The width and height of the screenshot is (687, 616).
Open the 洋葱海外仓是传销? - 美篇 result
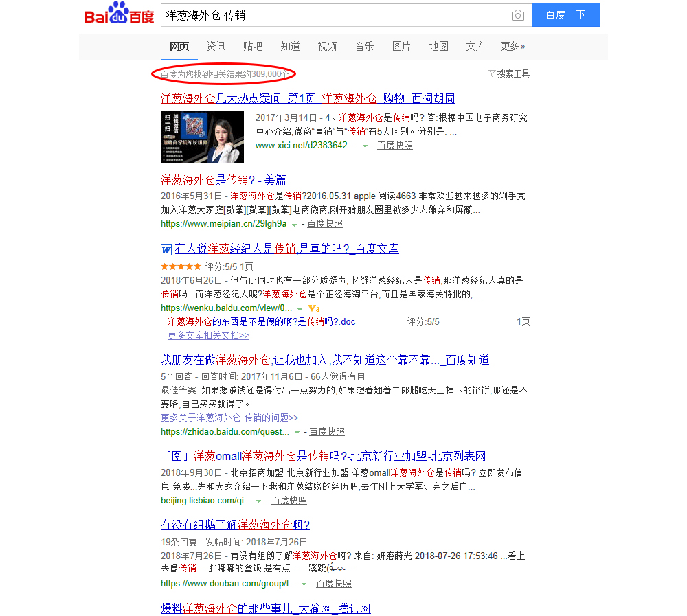[x=223, y=180]
